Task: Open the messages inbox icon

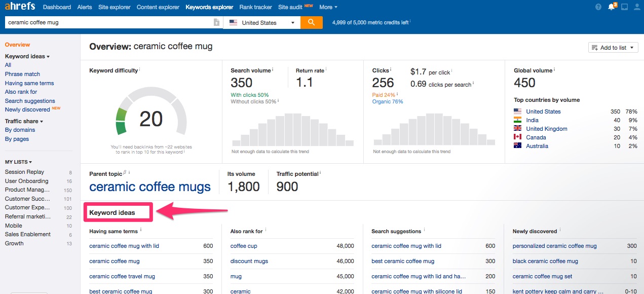Action: 624,7
